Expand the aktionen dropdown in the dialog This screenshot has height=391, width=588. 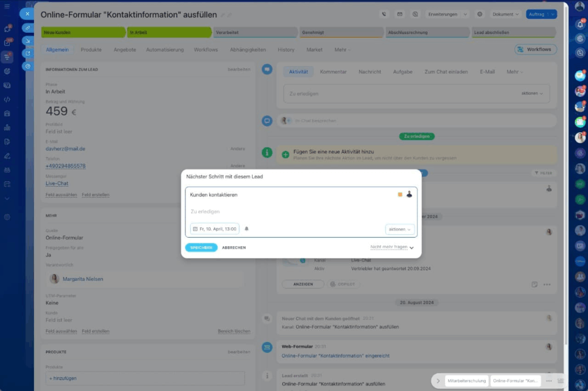(400, 228)
